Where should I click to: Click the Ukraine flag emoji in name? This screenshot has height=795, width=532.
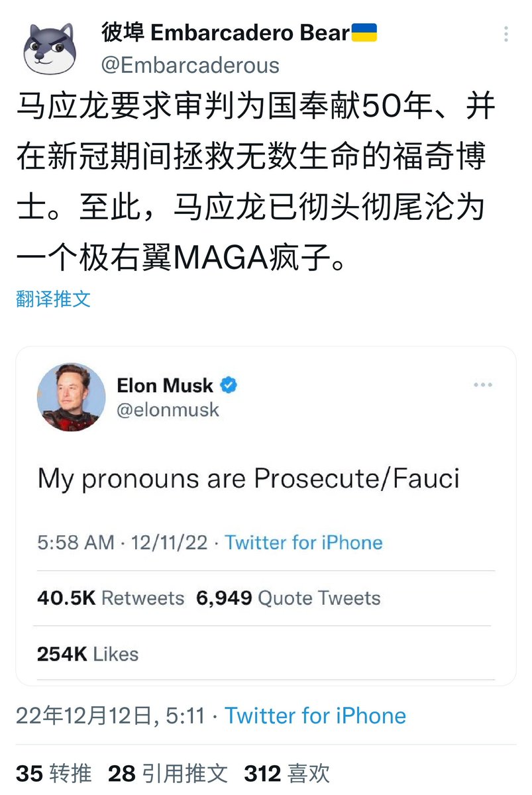(364, 32)
